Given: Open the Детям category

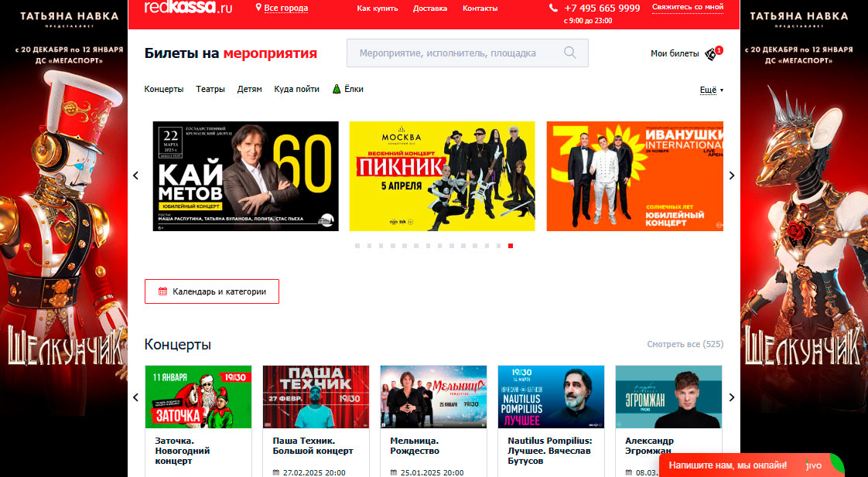Looking at the screenshot, I should (x=250, y=89).
